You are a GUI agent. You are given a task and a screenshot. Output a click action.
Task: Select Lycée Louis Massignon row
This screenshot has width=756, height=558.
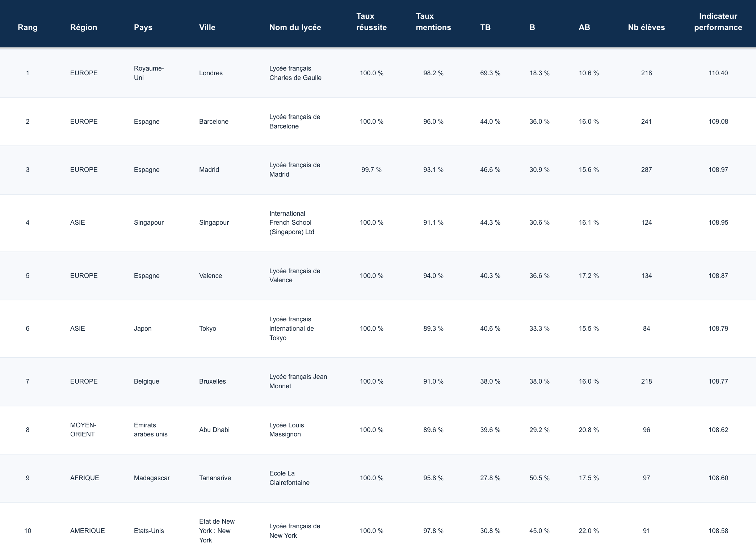[x=286, y=430]
